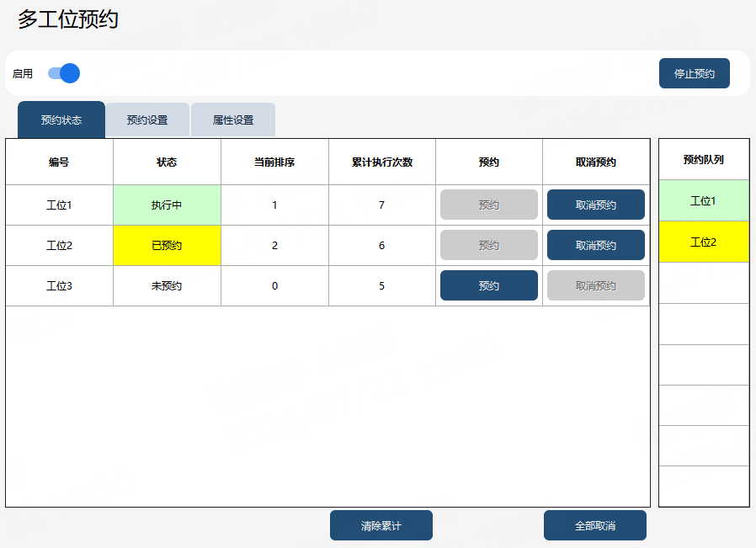Cancel reservation for 工位2

(596, 245)
